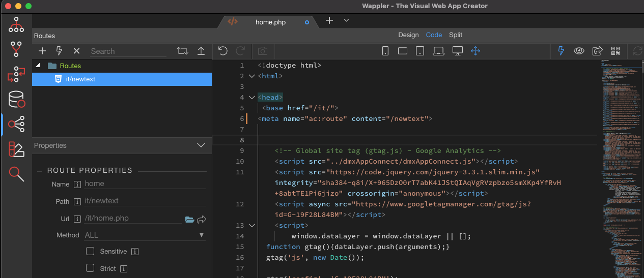644x278 pixels.
Task: Open the Theme styles sidebar icon
Action: pyautogui.click(x=16, y=149)
